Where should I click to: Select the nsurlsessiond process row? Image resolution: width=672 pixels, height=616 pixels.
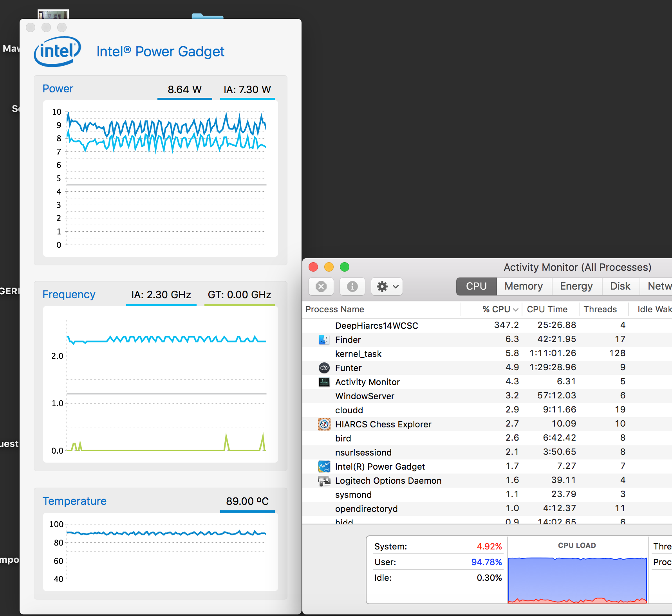[x=487, y=452]
